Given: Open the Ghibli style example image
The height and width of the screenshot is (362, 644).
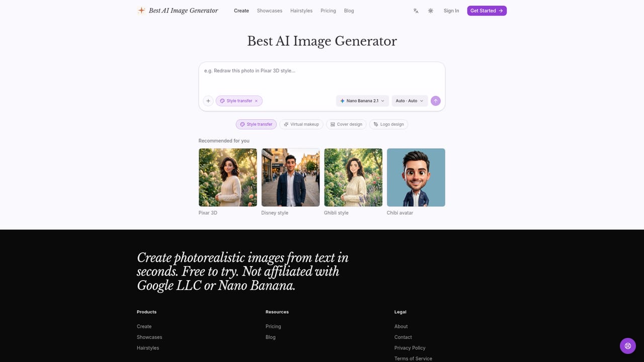Looking at the screenshot, I should click(x=353, y=177).
